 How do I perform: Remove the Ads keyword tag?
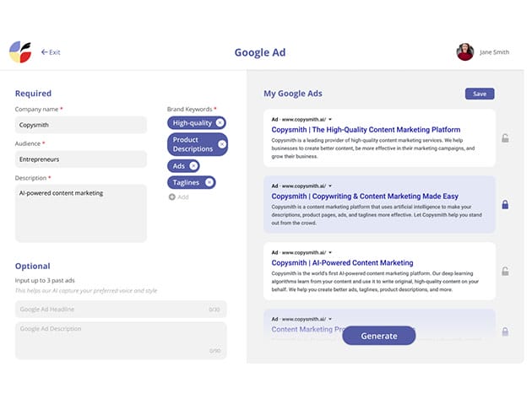[193, 166]
